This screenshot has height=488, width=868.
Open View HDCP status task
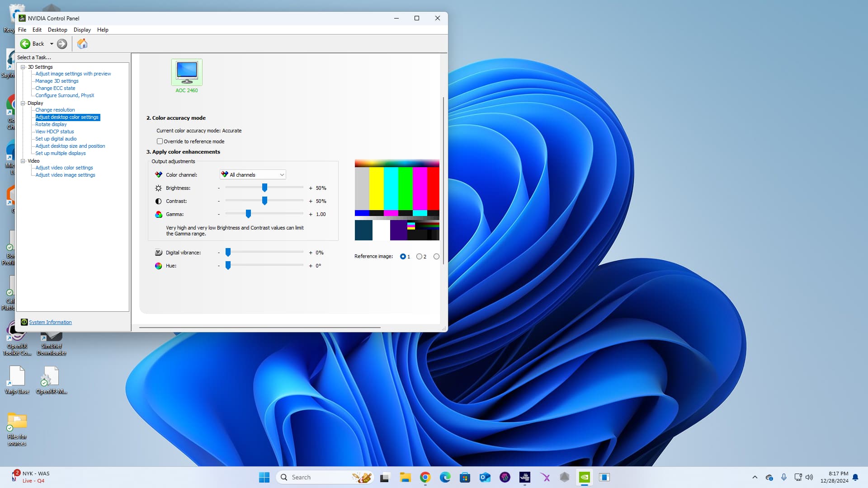[55, 131]
